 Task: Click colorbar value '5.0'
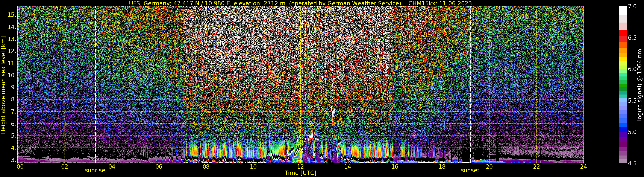[632, 132]
